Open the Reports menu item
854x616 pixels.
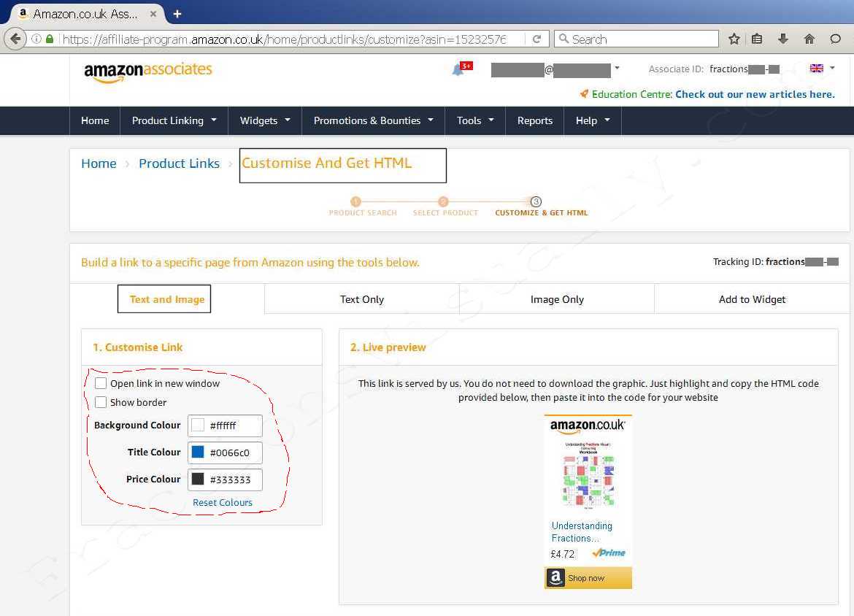(x=535, y=120)
